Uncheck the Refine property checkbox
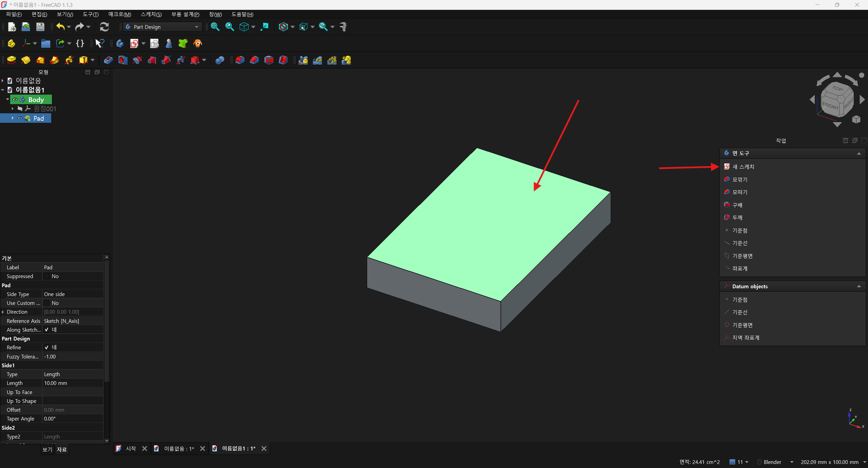The image size is (868, 468). [x=47, y=347]
